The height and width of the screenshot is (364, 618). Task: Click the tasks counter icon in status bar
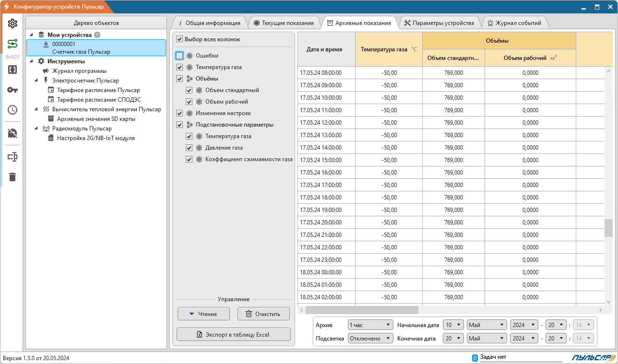point(475,358)
